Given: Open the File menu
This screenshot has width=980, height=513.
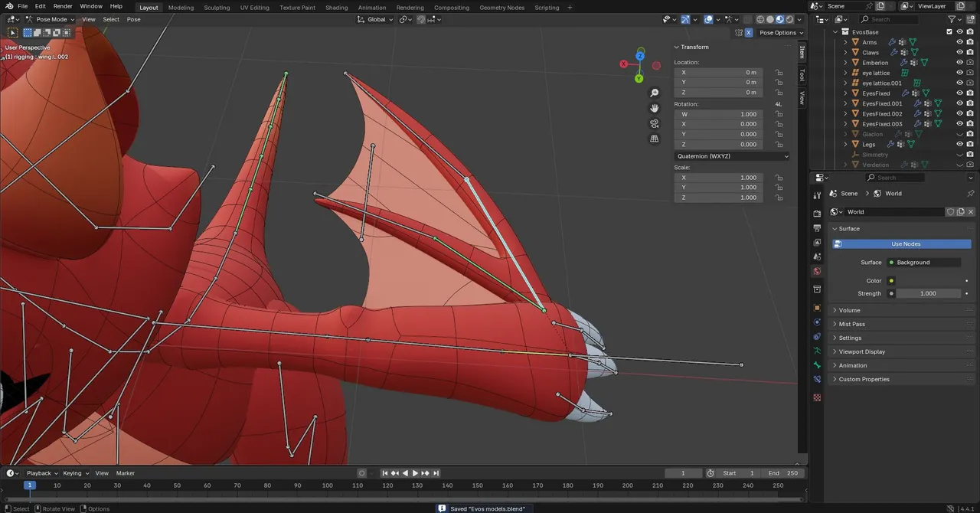Looking at the screenshot, I should [23, 6].
